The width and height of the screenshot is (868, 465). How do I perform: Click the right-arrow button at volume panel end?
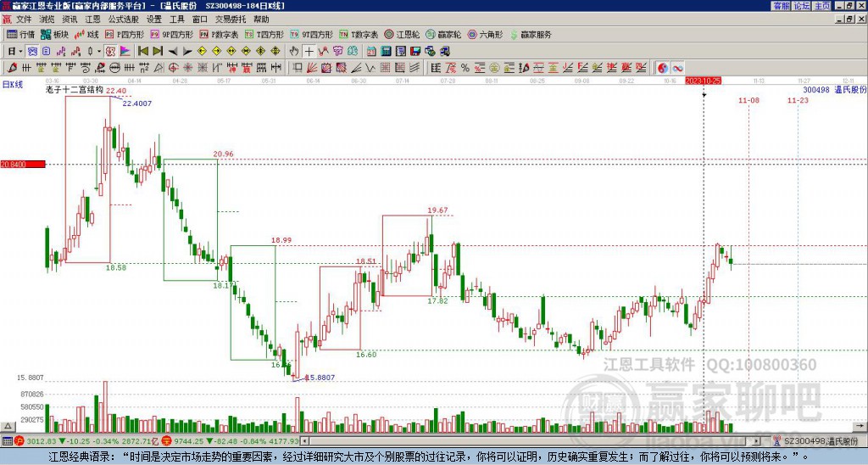click(x=860, y=427)
